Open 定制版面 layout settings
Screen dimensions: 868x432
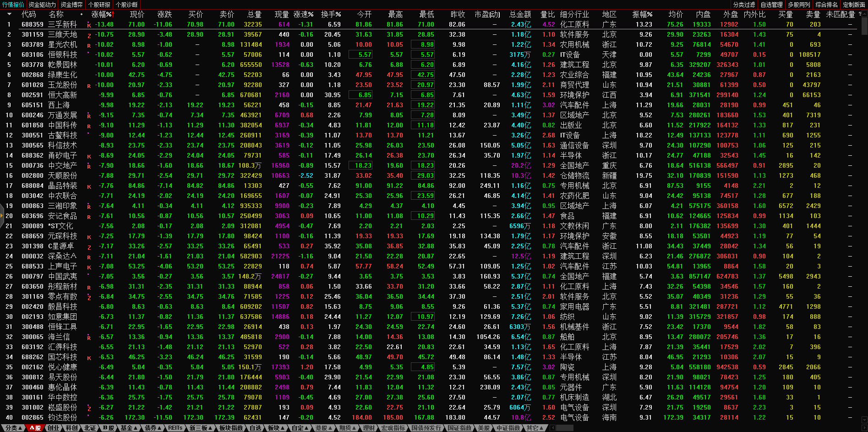point(854,5)
